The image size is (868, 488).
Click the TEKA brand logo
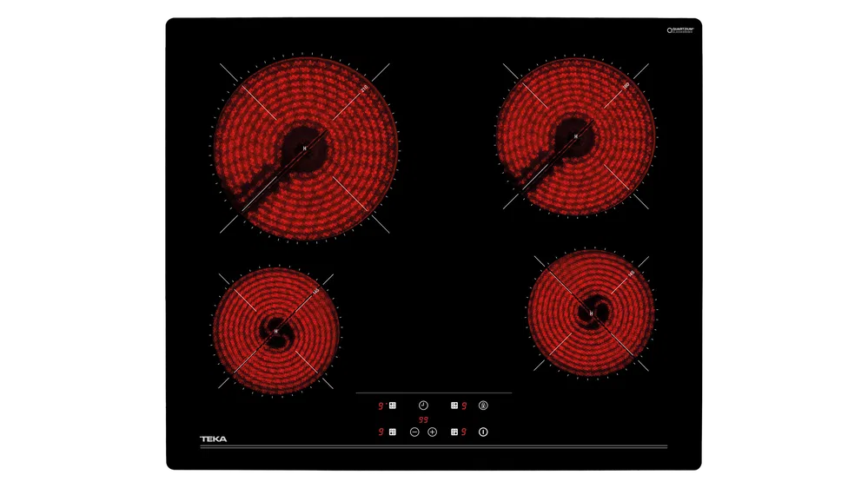pos(213,439)
